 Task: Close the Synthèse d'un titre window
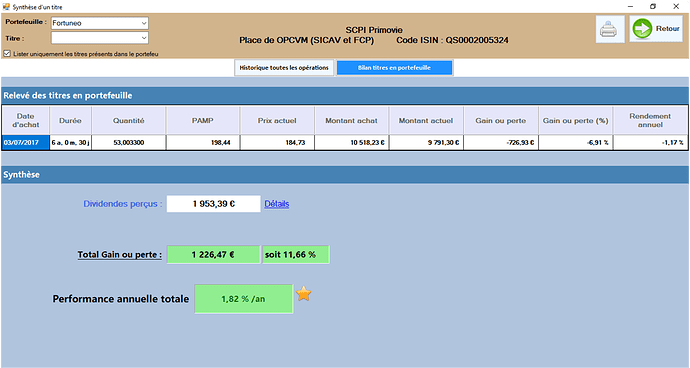pyautogui.click(x=676, y=7)
